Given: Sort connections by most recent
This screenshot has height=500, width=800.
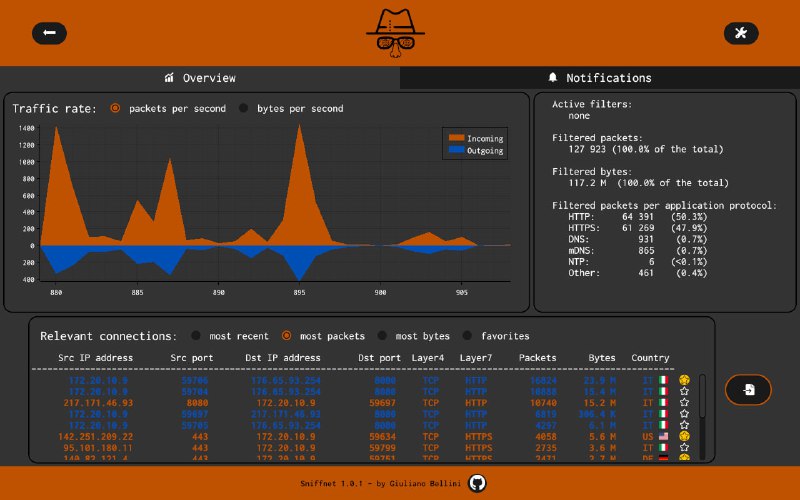Looking at the screenshot, I should (195, 336).
